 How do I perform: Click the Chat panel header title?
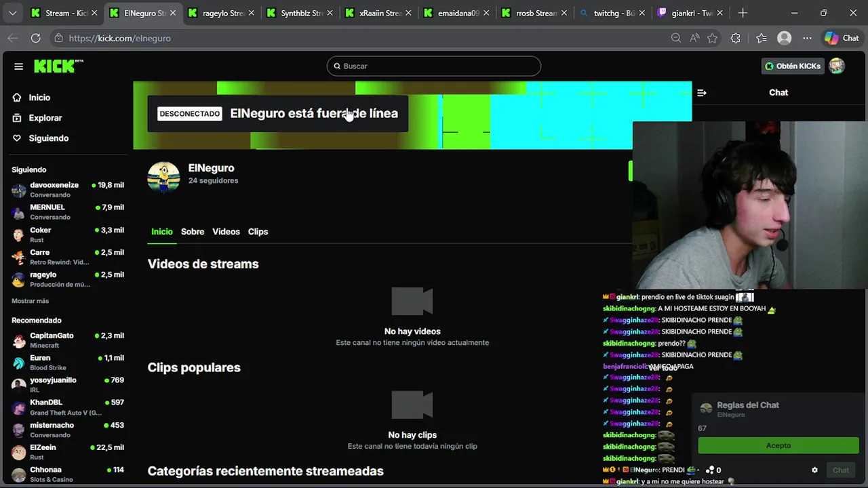778,93
